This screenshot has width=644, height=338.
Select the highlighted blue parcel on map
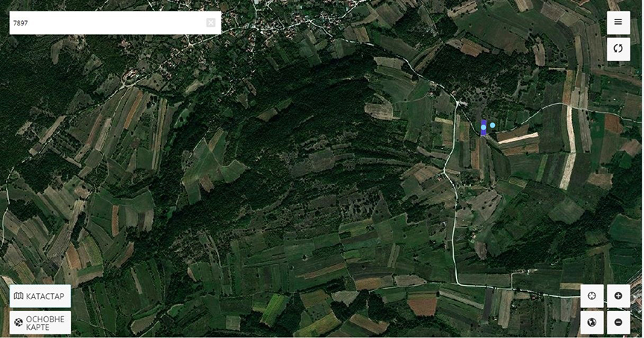coord(484,128)
